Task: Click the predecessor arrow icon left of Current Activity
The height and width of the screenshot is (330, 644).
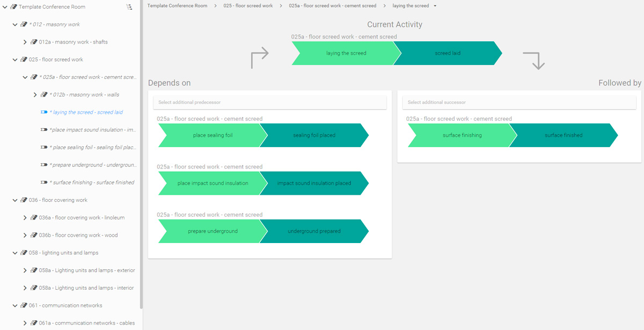Action: (260, 58)
